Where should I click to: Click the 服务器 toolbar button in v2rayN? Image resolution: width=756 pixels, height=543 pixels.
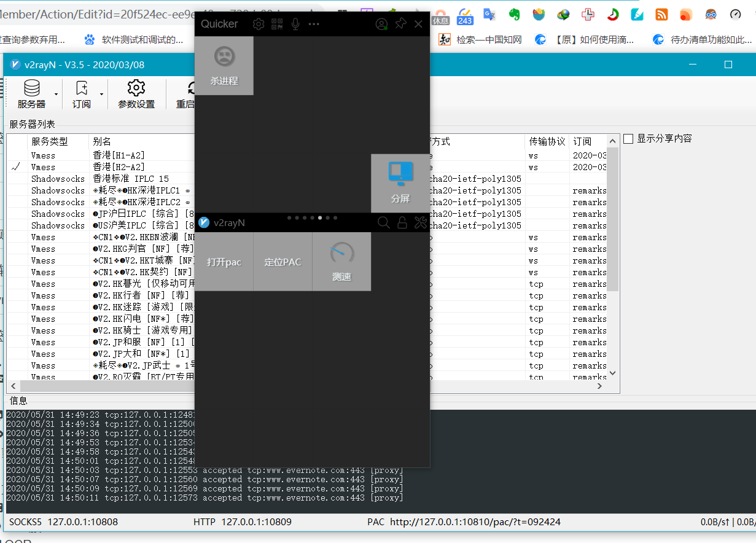(x=31, y=94)
